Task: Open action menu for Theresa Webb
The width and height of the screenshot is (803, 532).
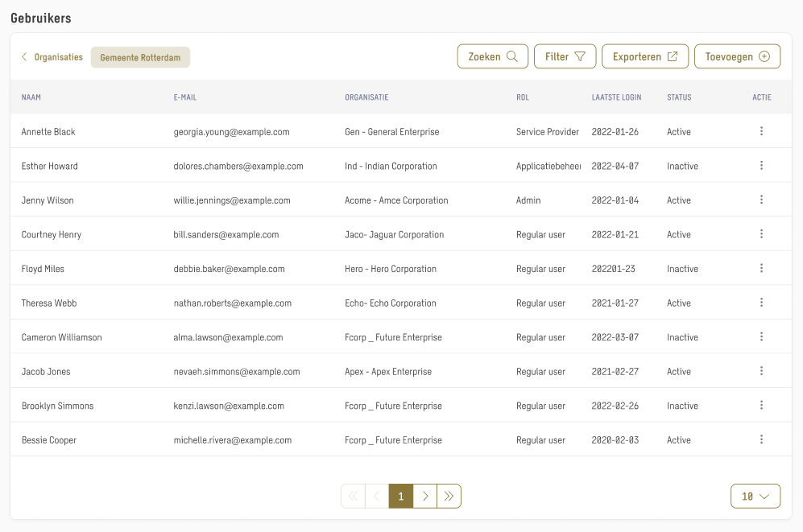Action: click(761, 303)
